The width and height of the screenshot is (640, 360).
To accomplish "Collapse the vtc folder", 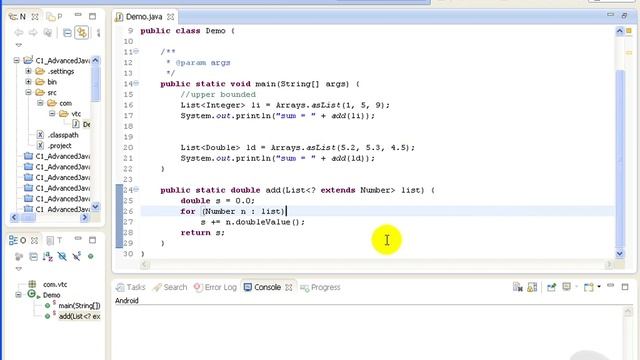I will [x=52, y=113].
